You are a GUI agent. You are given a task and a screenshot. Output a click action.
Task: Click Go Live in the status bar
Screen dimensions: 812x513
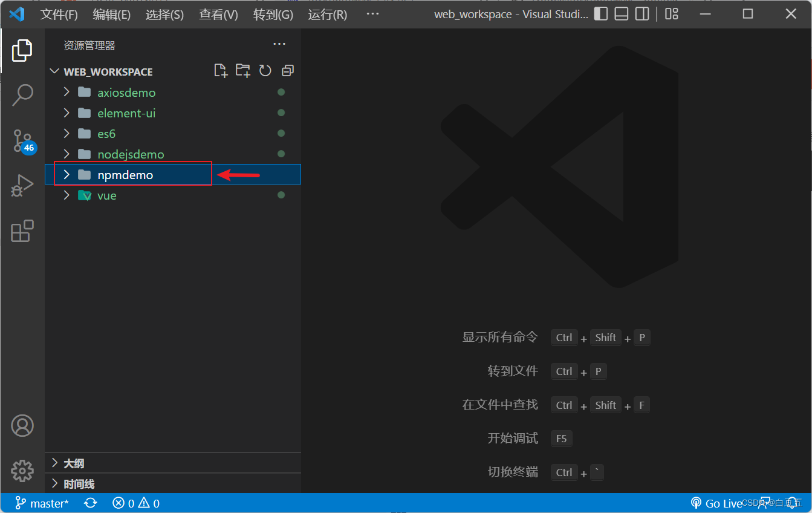pos(716,503)
